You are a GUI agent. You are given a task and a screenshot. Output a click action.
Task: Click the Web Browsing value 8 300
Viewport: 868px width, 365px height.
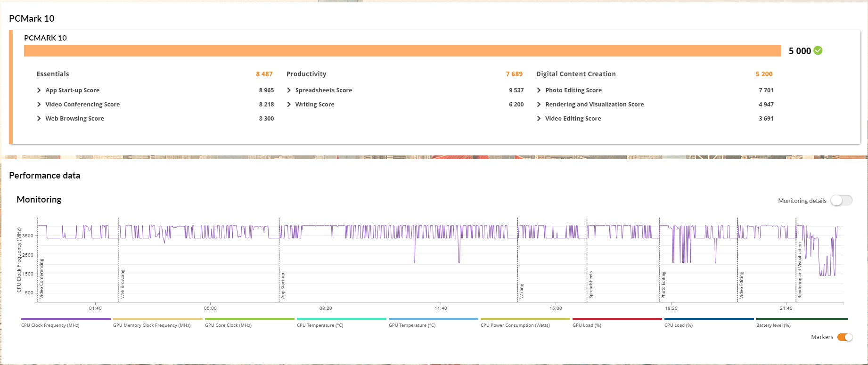click(x=266, y=119)
